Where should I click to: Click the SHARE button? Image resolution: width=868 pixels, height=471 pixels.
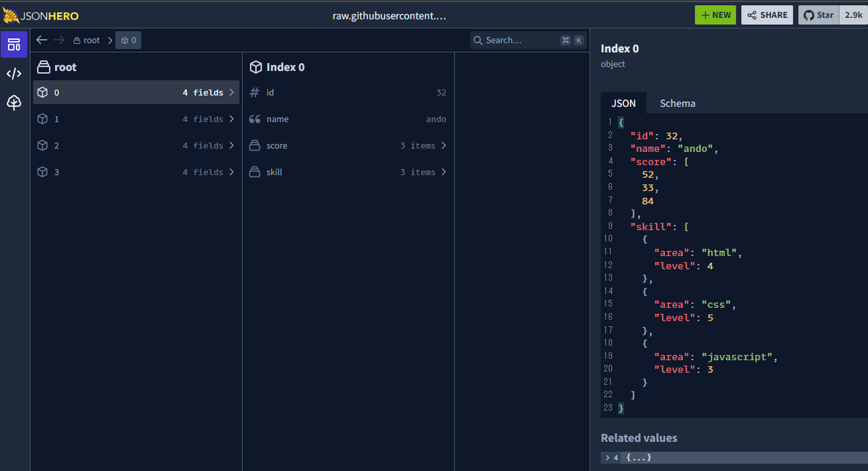(x=767, y=15)
